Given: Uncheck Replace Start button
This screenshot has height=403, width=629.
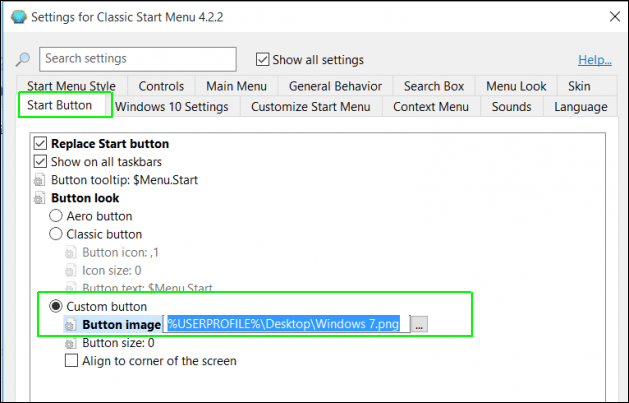Looking at the screenshot, I should pos(40,144).
